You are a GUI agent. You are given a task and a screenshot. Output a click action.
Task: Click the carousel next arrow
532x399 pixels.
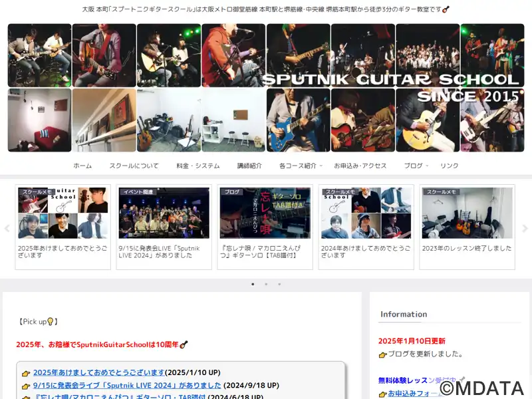tap(525, 228)
